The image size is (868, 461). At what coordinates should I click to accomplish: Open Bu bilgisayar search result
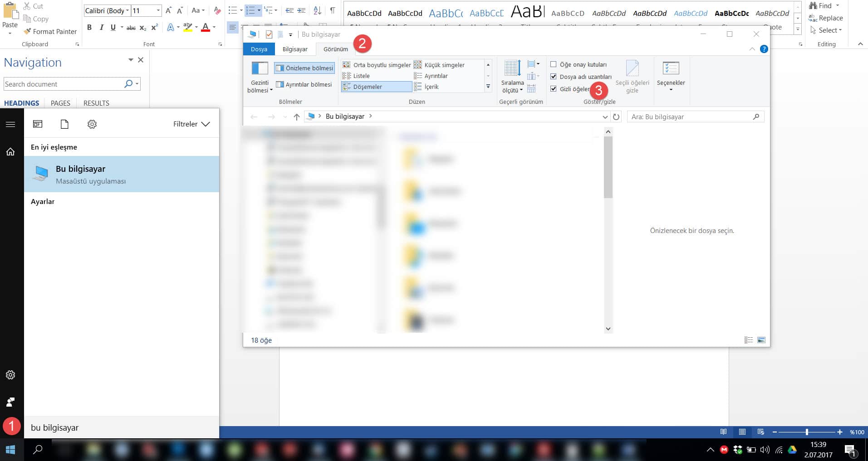pos(122,174)
